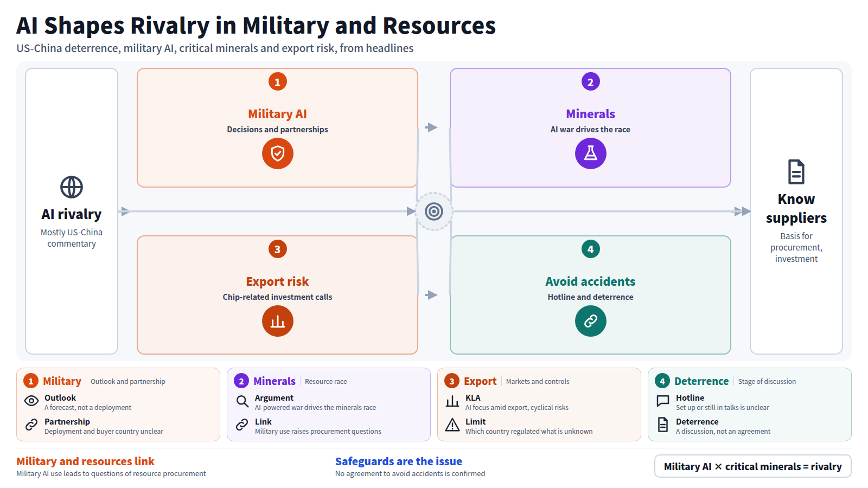This screenshot has width=868, height=488.
Task: Click the main title 'AI Shapes Rivalry in Military and Resources'
Action: [x=256, y=25]
